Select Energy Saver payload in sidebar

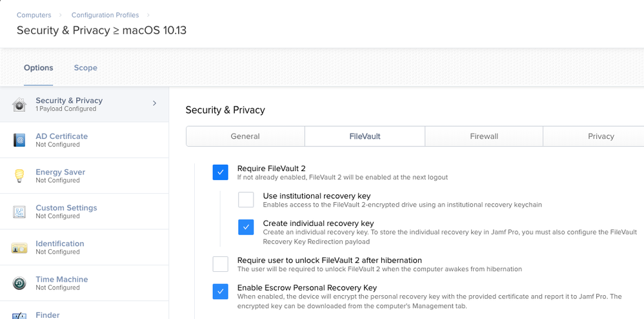coord(84,176)
